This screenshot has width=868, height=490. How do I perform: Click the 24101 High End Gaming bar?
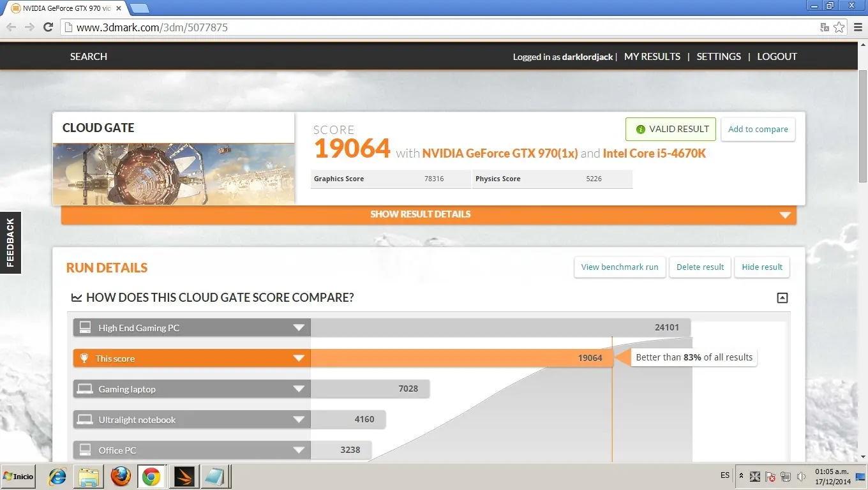click(500, 327)
